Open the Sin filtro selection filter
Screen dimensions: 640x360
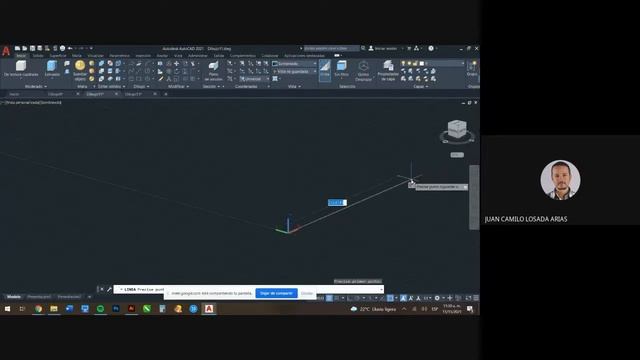pos(342,69)
